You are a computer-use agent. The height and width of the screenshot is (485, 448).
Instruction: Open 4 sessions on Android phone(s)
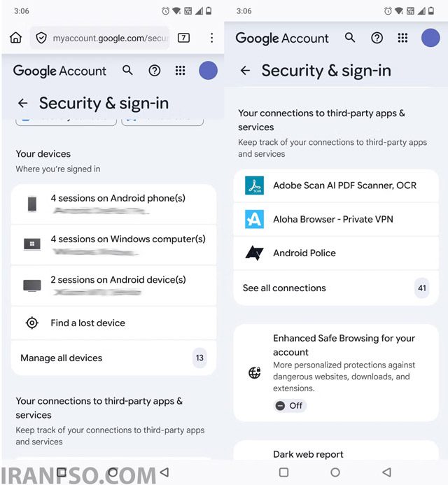pyautogui.click(x=113, y=204)
